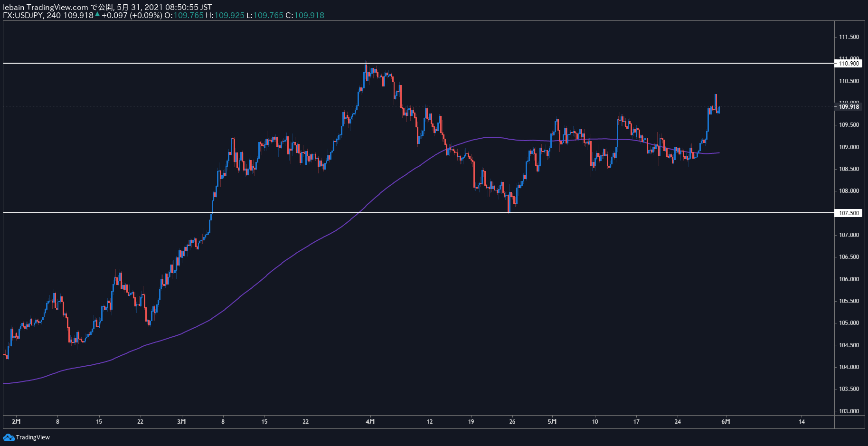This screenshot has height=446, width=868.
Task: Click the 8 date label between 3月 and 4月
Action: (x=223, y=422)
